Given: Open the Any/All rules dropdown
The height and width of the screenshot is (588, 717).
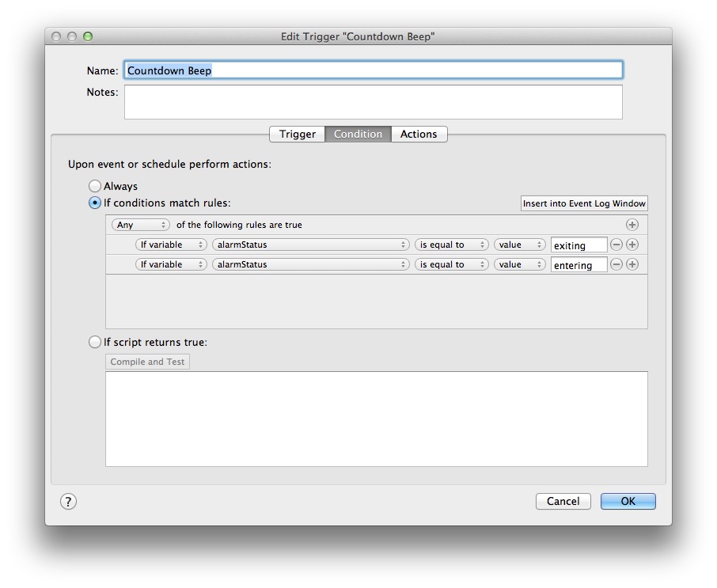Looking at the screenshot, I should [141, 225].
